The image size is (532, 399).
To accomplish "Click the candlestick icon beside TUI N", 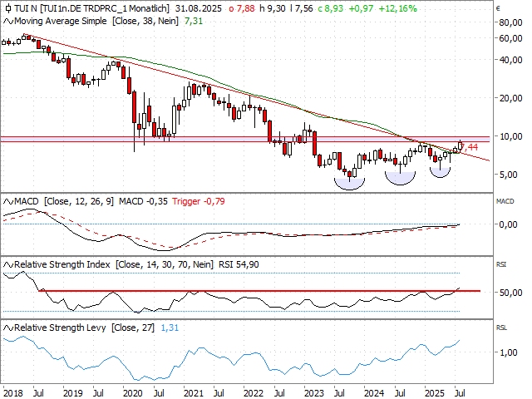I will pos(8,8).
